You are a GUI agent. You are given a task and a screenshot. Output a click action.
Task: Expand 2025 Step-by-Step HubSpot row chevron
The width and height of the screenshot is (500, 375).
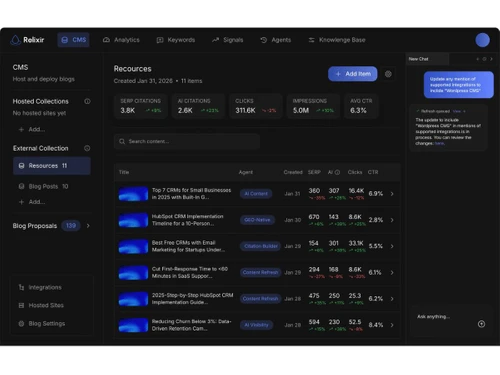pos(392,299)
